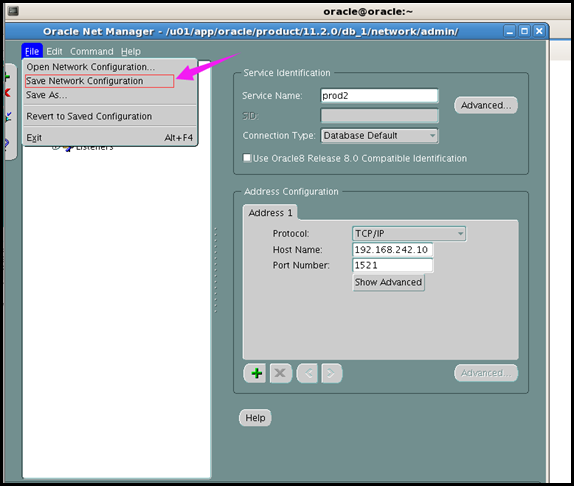This screenshot has height=486, width=574.
Task: Open the Edit menu
Action: coord(54,51)
